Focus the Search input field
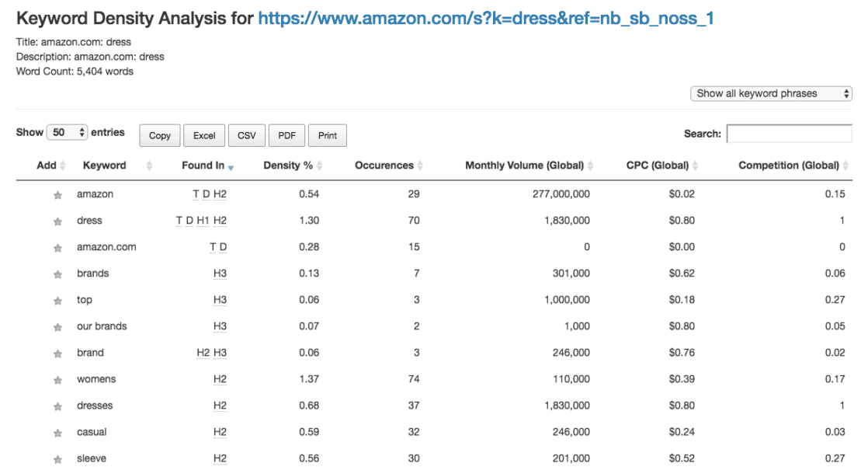 [790, 134]
